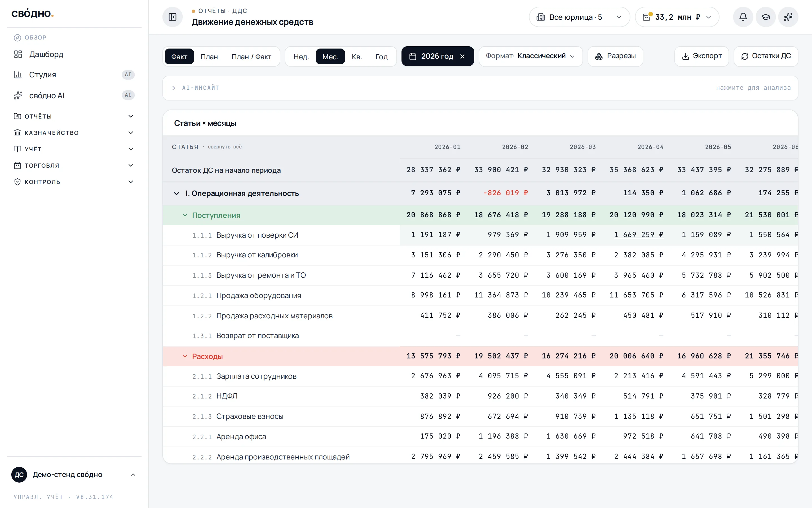Click the ДС demo-stand avatar
Viewport: 812px width, 508px height.
click(x=19, y=475)
